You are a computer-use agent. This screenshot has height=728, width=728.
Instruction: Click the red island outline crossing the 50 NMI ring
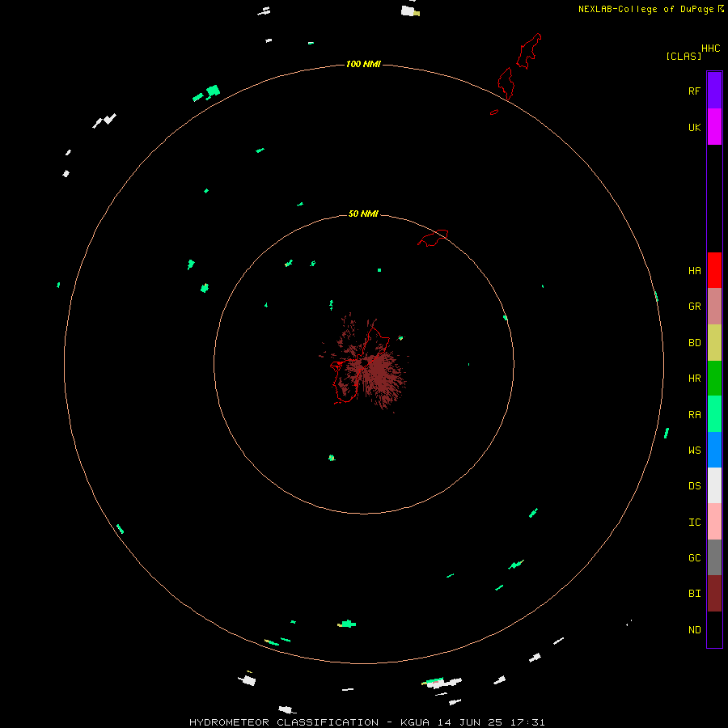point(433,237)
